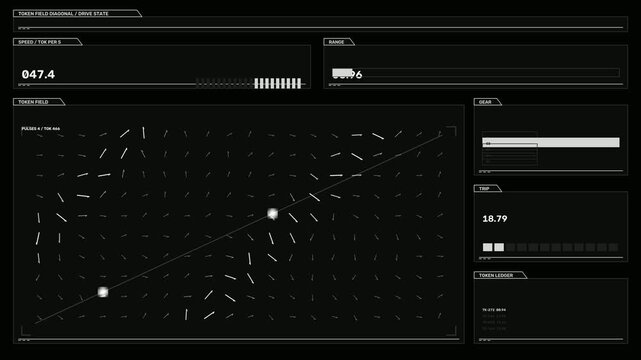Select the RANGE panel tab
This screenshot has height=360, width=641.
(338, 42)
